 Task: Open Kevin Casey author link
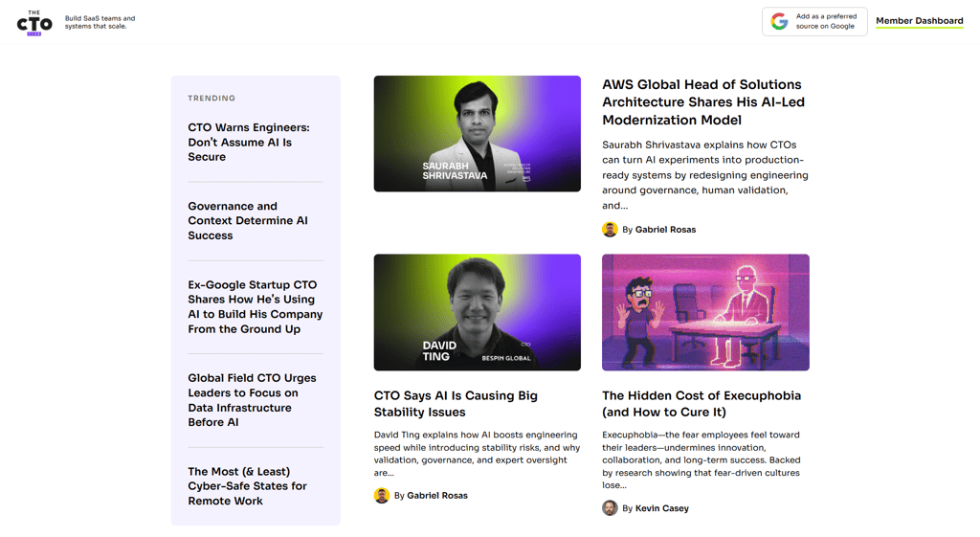(662, 508)
